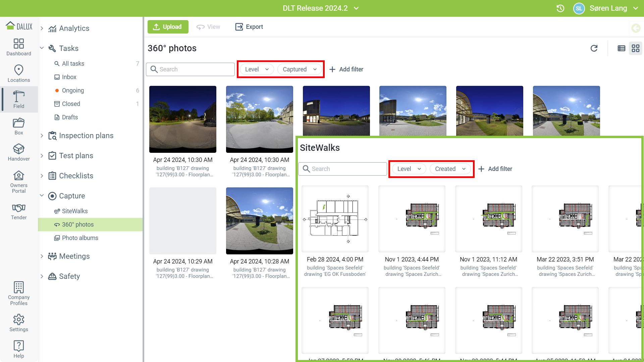Expand the Inspection plans section

[x=42, y=135]
